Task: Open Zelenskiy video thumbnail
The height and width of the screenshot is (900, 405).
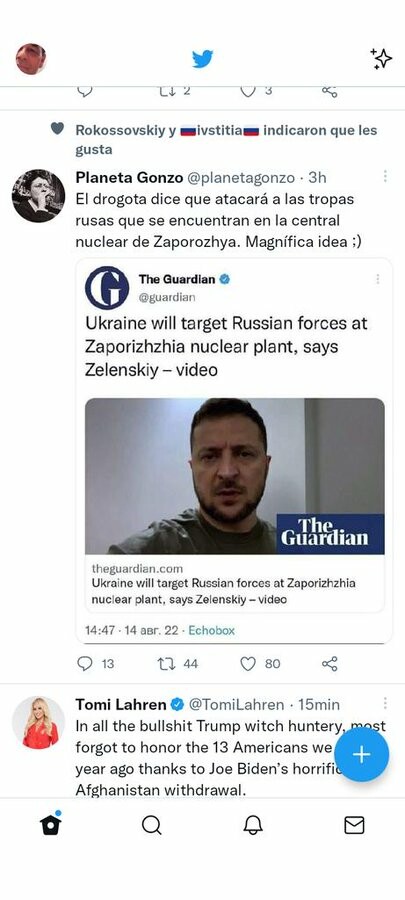Action: pyautogui.click(x=235, y=476)
